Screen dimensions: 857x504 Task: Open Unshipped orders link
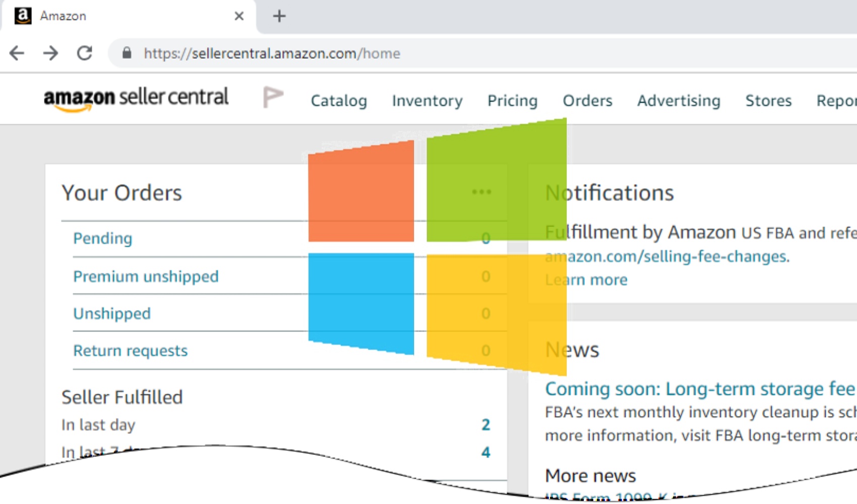112,313
